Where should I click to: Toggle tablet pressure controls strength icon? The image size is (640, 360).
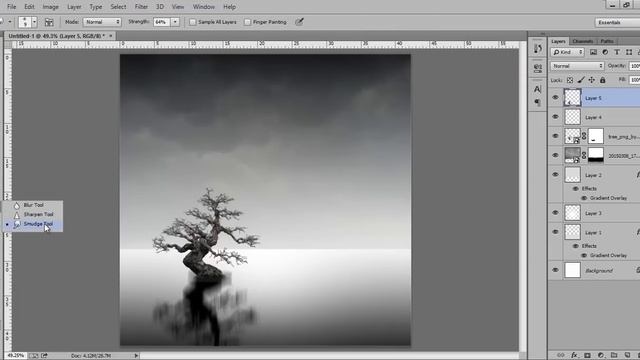299,22
